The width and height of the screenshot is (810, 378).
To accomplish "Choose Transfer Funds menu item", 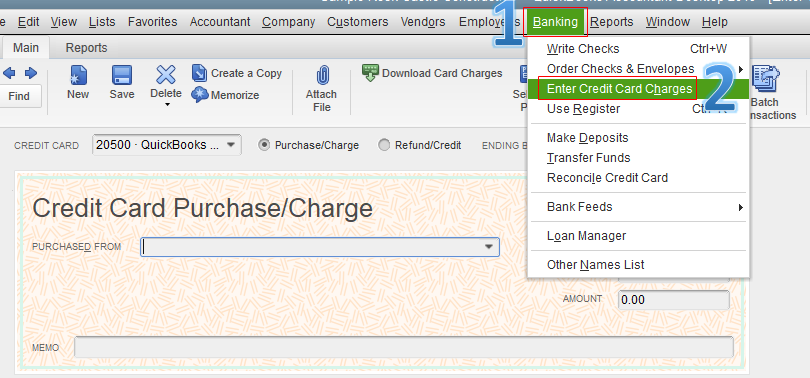I will click(638, 158).
